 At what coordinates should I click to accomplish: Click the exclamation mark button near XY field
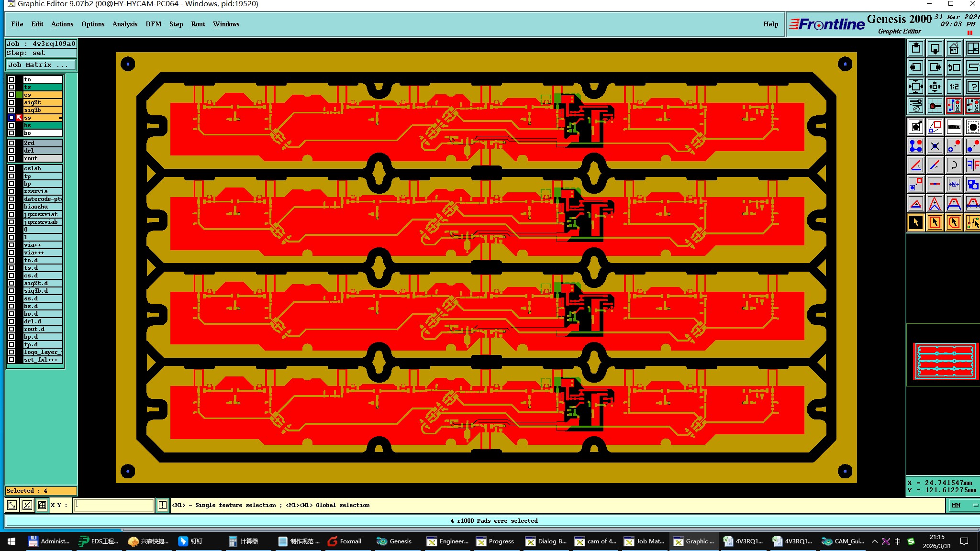pyautogui.click(x=163, y=505)
